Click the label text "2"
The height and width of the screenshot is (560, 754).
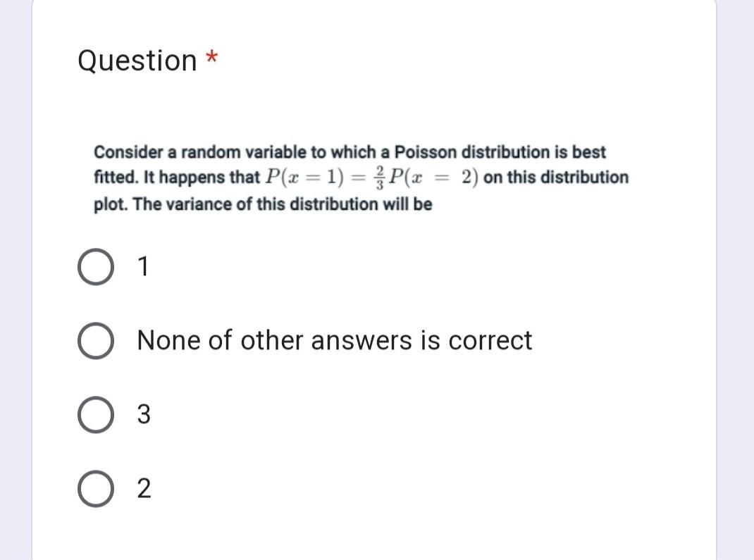[142, 489]
